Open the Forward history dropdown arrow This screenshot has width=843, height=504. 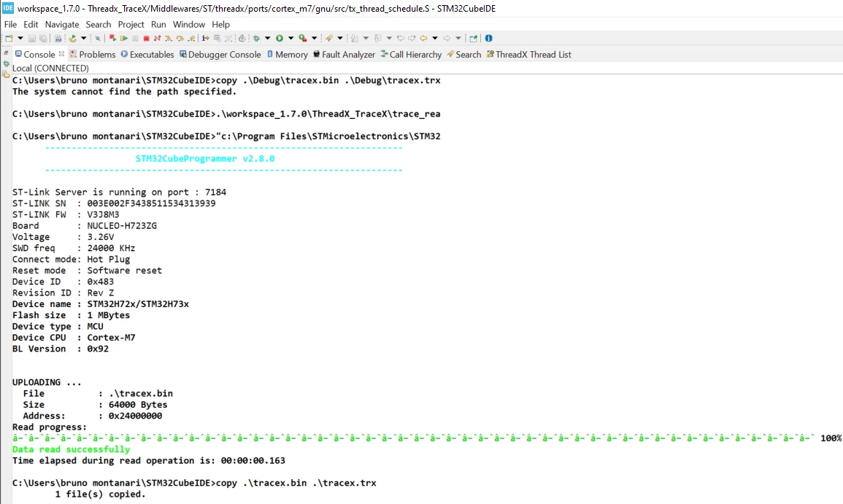click(458, 38)
